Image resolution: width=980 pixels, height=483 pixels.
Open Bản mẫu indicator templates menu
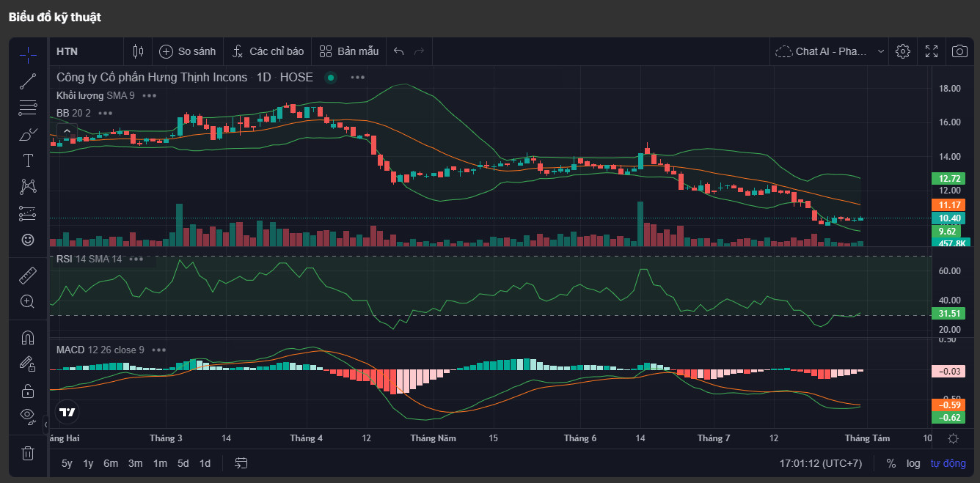(349, 51)
